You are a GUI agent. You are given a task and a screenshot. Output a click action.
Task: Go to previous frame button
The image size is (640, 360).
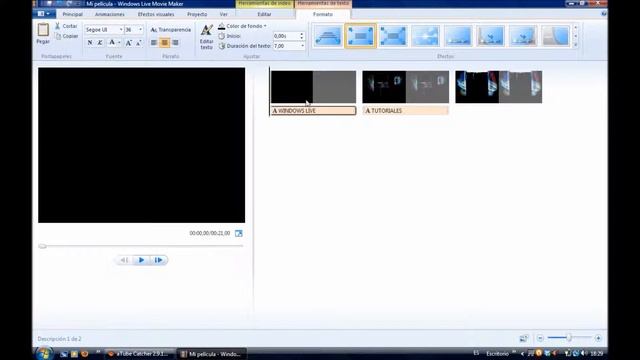(124, 260)
